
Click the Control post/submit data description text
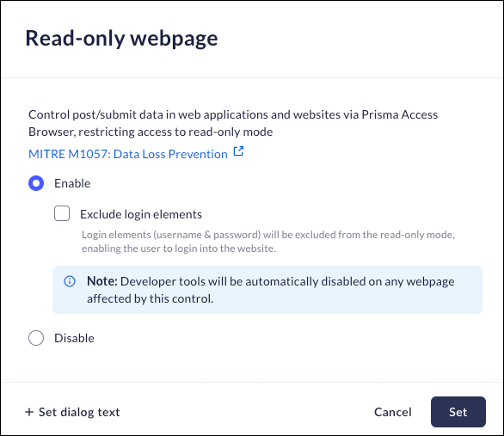point(233,123)
